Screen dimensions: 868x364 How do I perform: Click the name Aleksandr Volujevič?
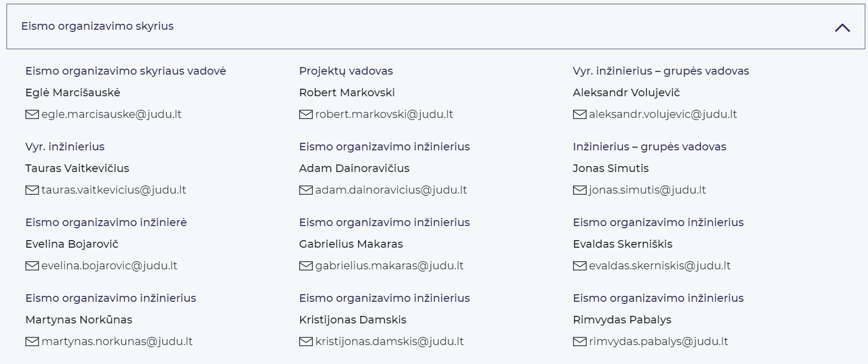click(x=626, y=92)
